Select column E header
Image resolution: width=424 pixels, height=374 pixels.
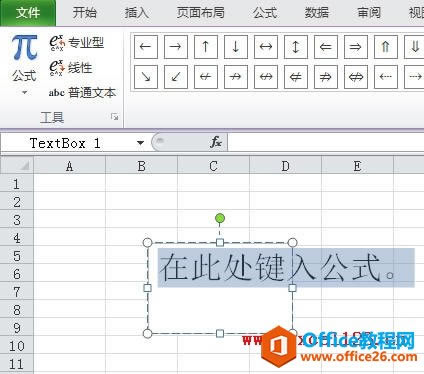(x=357, y=165)
